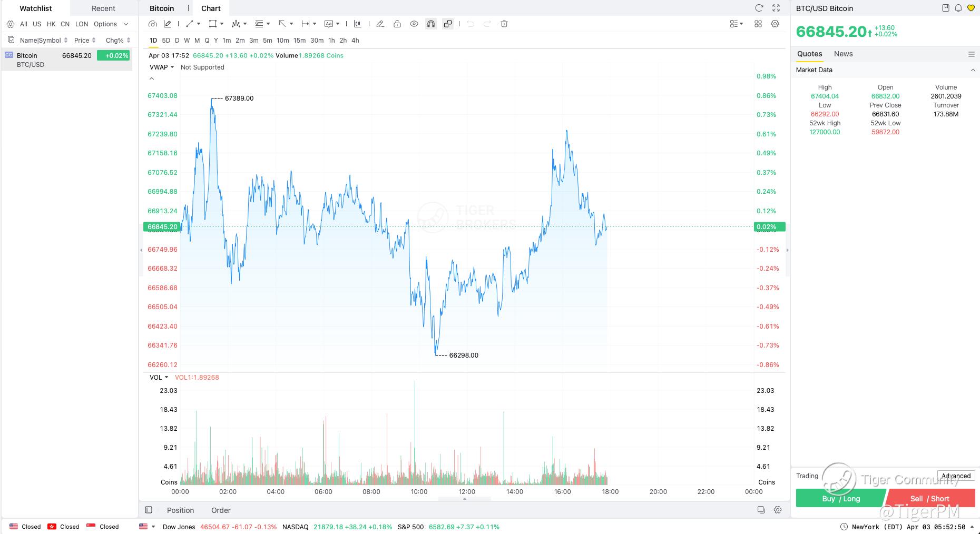Set a price alert with the bell icon
Viewport: 980px width, 534px height.
pos(958,8)
